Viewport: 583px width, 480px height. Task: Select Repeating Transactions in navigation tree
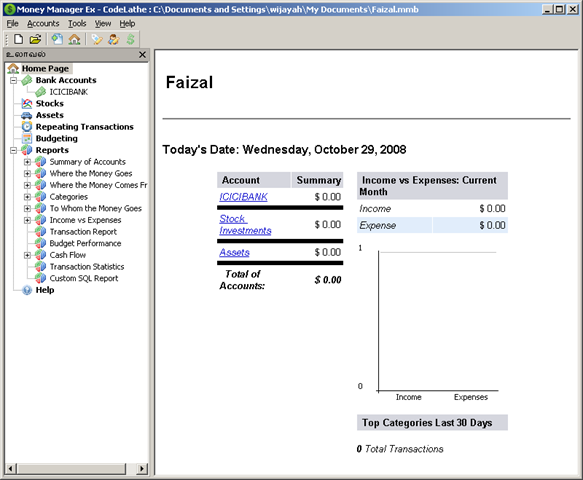(x=84, y=127)
